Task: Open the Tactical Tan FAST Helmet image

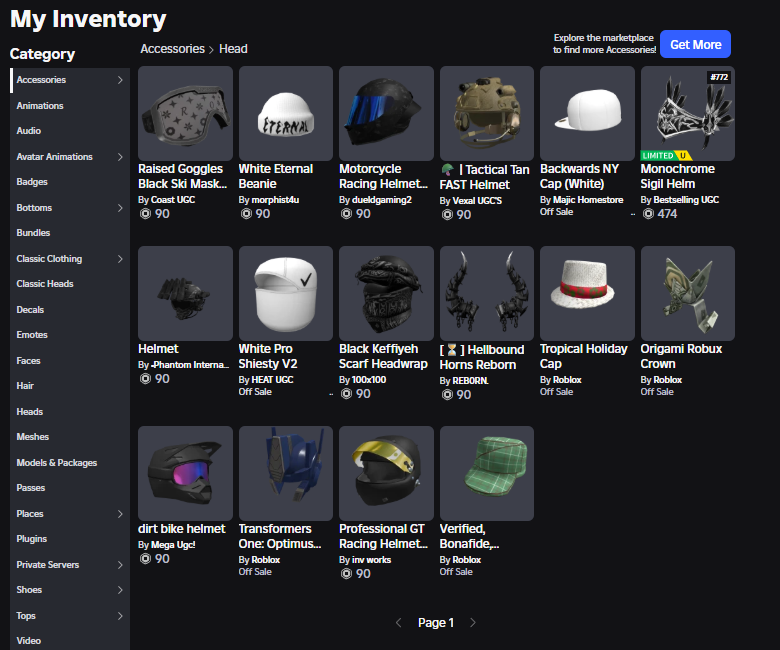Action: click(487, 113)
